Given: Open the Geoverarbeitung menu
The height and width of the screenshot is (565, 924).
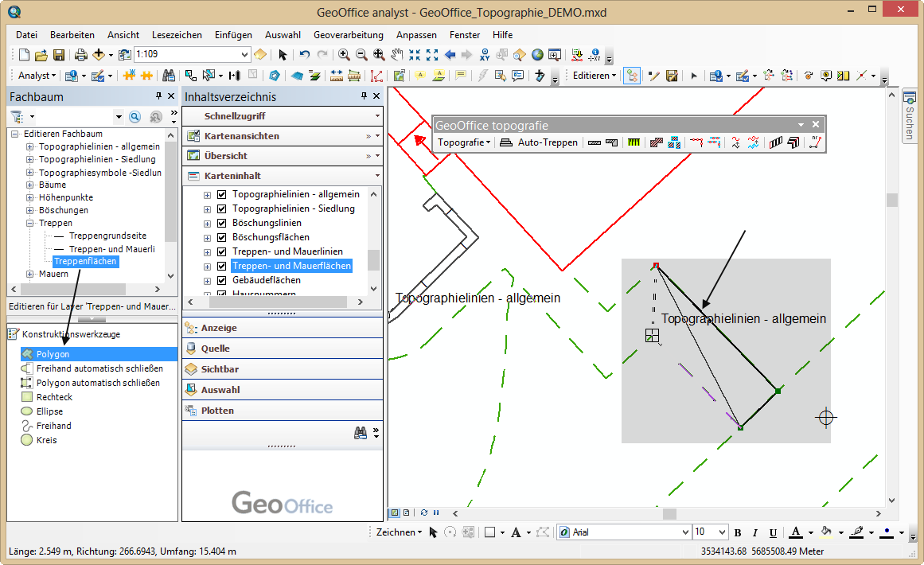Looking at the screenshot, I should (348, 35).
